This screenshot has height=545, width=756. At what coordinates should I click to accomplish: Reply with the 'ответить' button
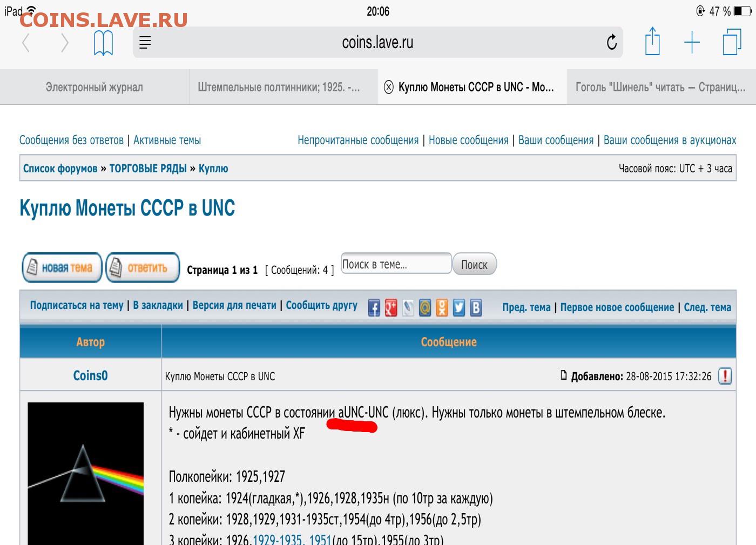[x=143, y=267]
